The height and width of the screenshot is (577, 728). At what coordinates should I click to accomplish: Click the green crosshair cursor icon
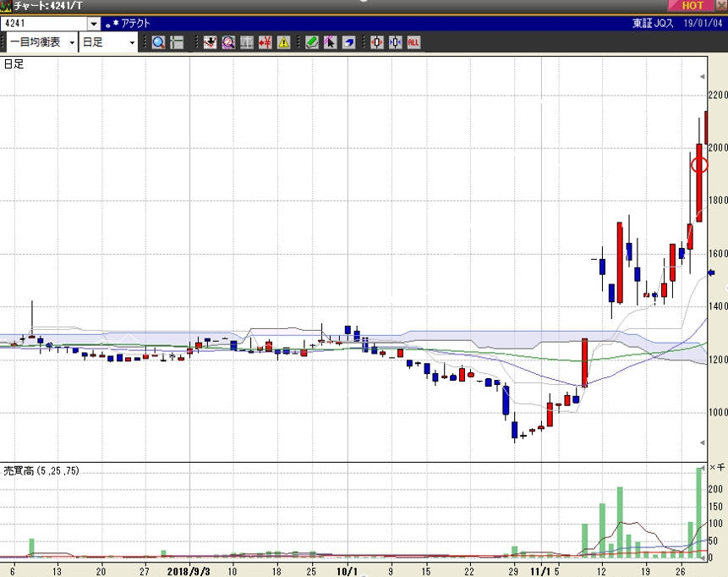tap(177, 42)
